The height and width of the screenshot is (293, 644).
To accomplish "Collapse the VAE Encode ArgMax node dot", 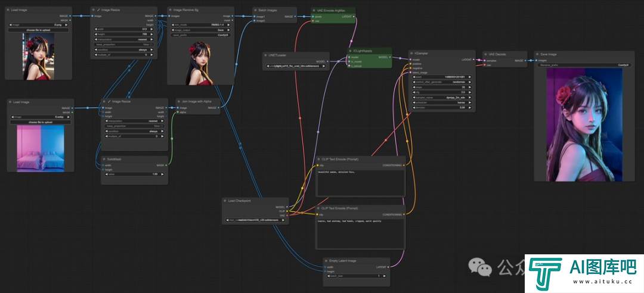I will [314, 10].
